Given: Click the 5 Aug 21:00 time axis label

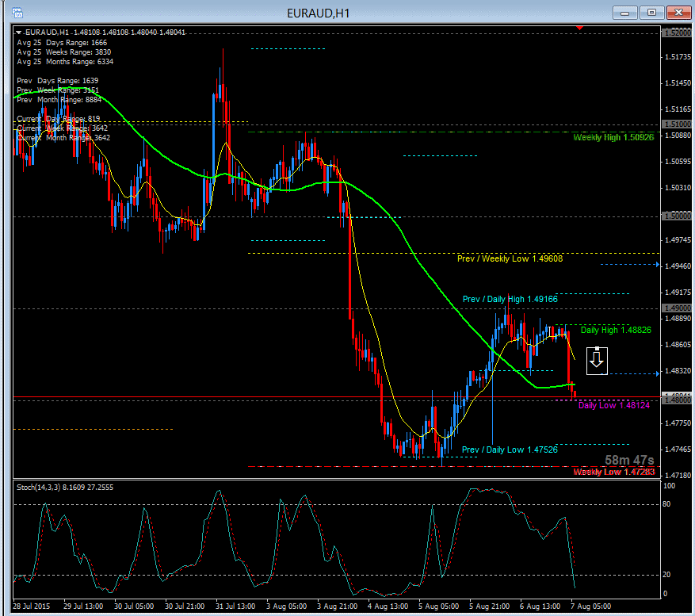Looking at the screenshot, I should [487, 606].
